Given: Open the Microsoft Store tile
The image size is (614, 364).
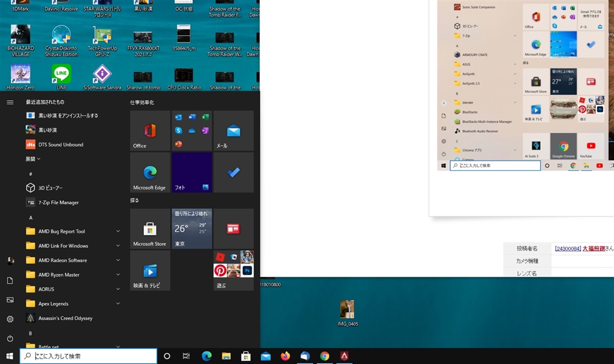Looking at the screenshot, I should (x=150, y=228).
